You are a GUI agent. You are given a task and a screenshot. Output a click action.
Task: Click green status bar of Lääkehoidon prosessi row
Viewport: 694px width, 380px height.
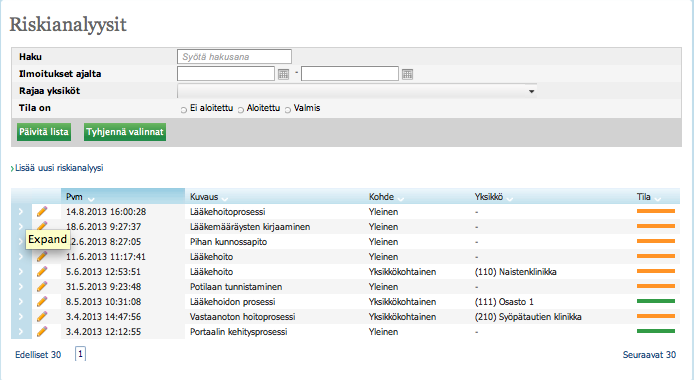655,301
